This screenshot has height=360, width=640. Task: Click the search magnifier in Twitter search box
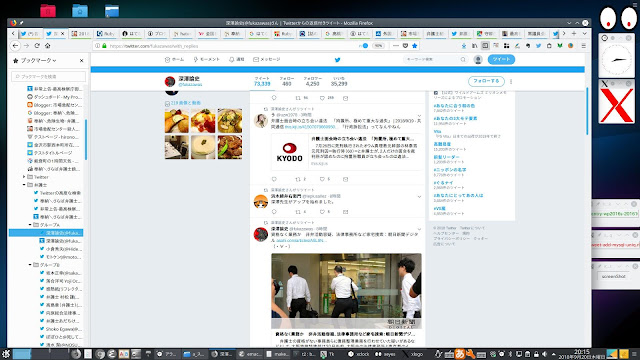(463, 60)
